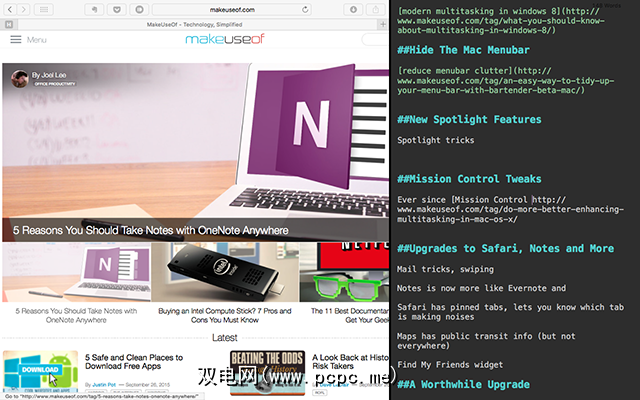Save page with the Pocket extension
640x400 pixels.
click(x=117, y=9)
